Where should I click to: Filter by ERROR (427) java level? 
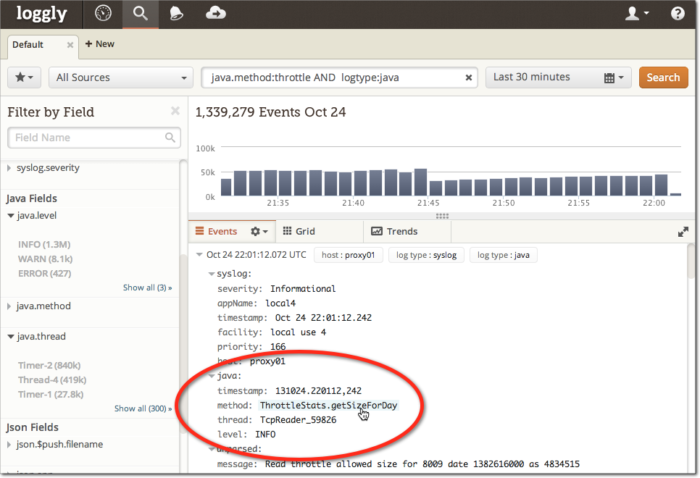tap(46, 272)
